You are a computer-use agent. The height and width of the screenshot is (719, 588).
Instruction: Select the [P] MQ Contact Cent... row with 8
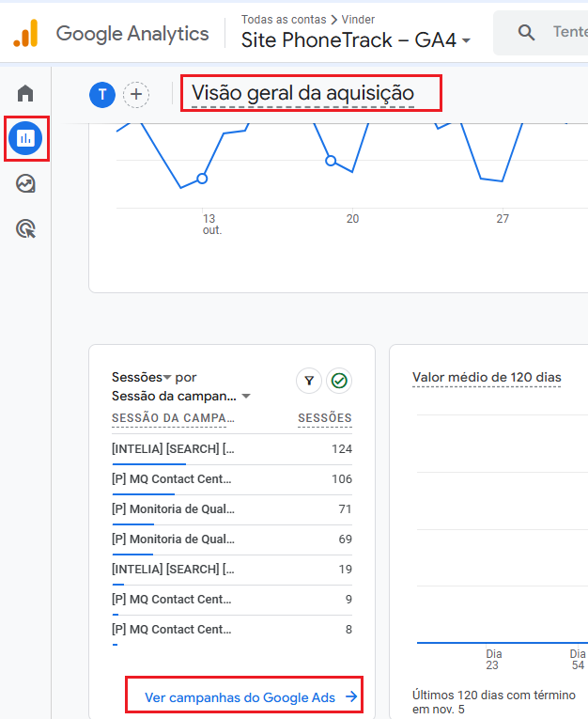click(232, 630)
